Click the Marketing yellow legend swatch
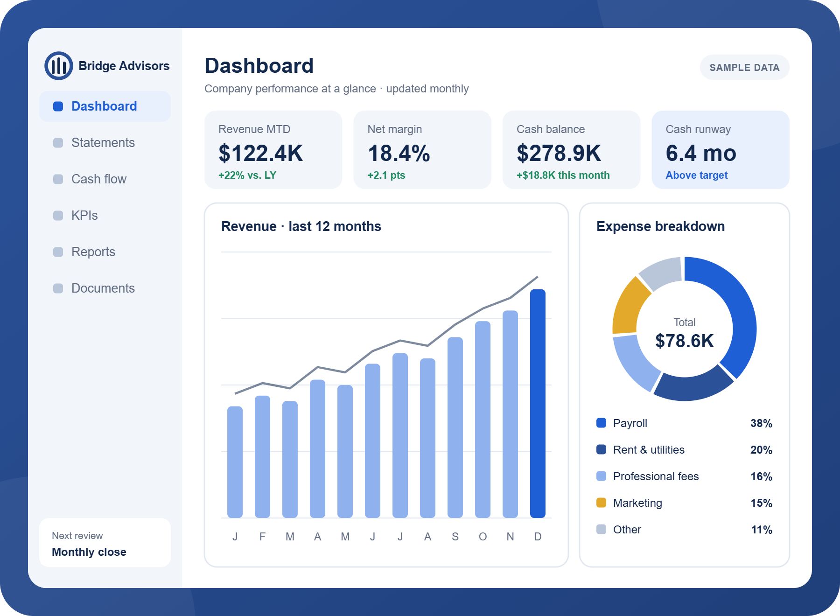This screenshot has width=840, height=616. click(602, 503)
